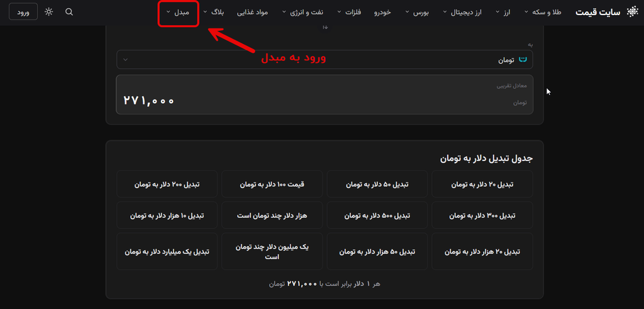This screenshot has width=644, height=309.
Task: Open تبدیل یک میلیارد دلار به تومان
Action: coord(167,252)
